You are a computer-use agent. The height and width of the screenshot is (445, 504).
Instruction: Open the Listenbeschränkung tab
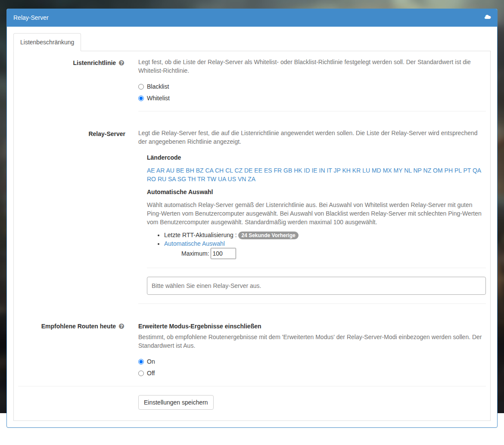coord(47,42)
